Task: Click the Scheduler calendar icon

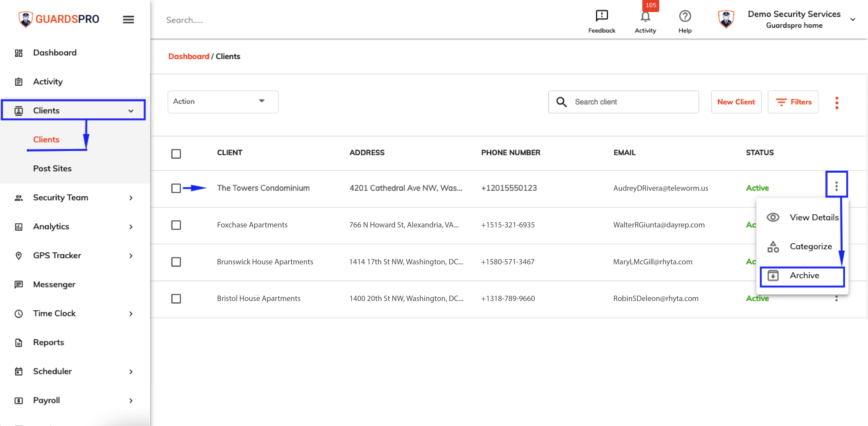Action: click(19, 371)
